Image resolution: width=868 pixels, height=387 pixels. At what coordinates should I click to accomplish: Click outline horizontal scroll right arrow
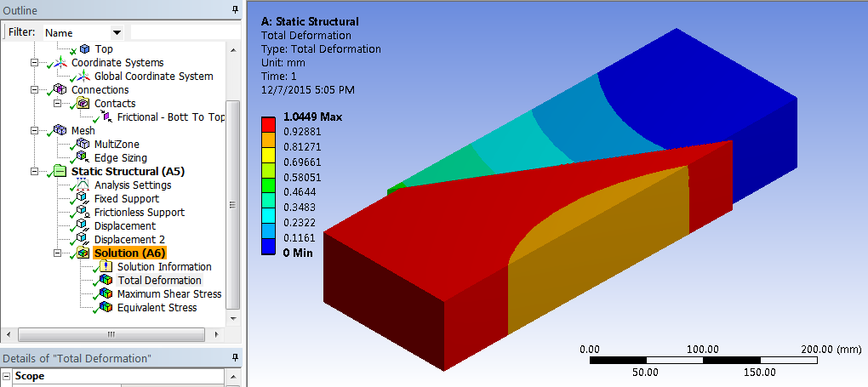(x=217, y=334)
